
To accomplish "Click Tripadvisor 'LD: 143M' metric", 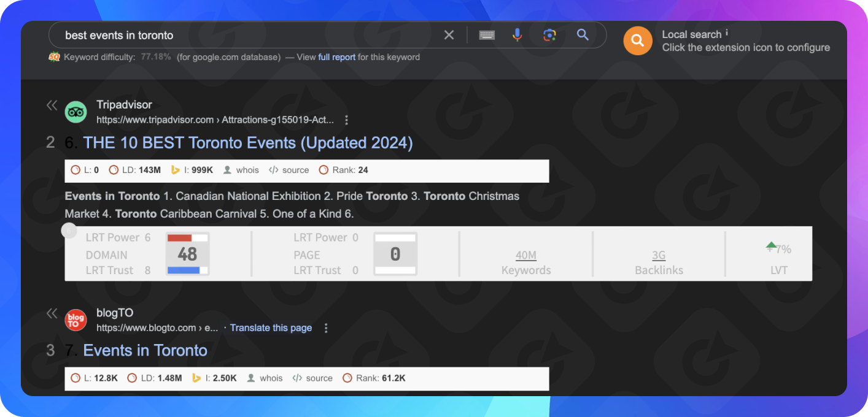I will coord(134,170).
